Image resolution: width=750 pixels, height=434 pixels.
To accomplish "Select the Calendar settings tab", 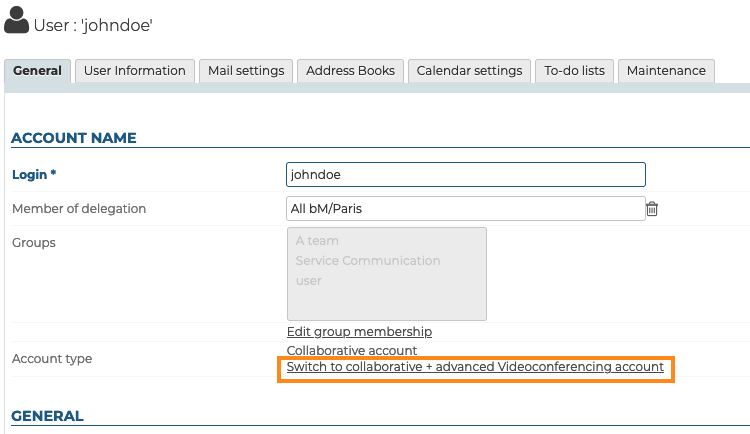I will click(x=469, y=71).
